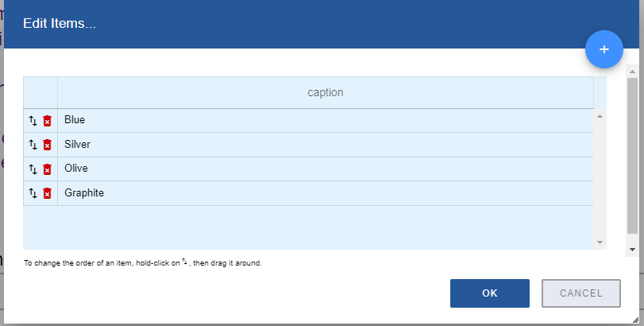This screenshot has height=326, width=644.
Task: Delete the Graphite item
Action: (x=47, y=193)
